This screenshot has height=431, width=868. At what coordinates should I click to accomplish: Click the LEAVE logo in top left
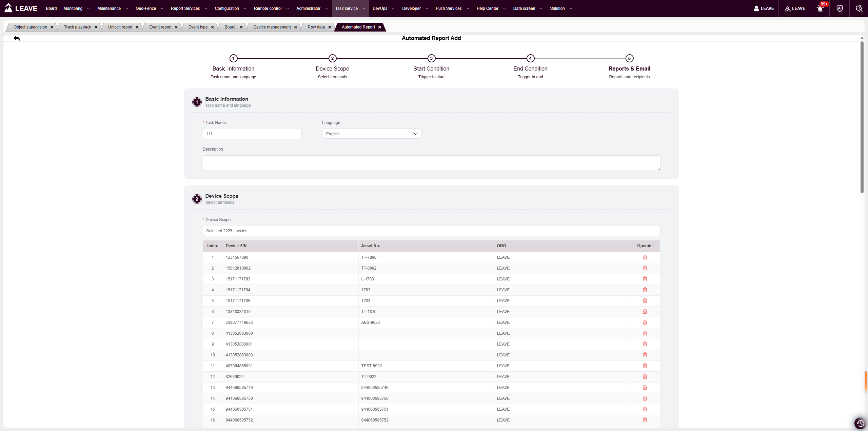point(21,8)
